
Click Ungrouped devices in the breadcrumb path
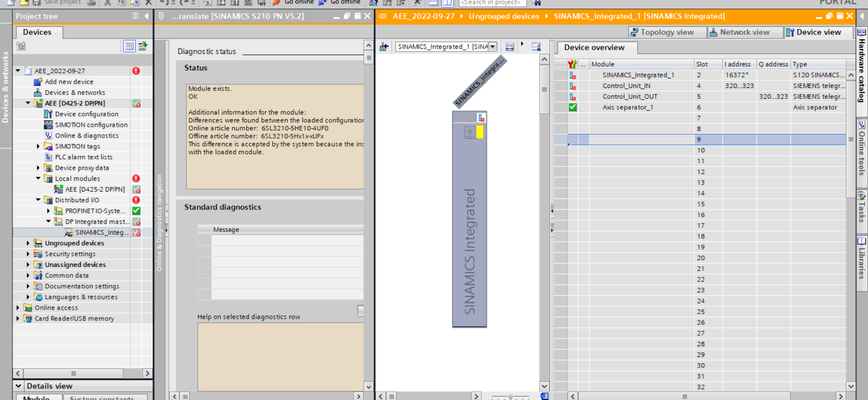click(504, 16)
